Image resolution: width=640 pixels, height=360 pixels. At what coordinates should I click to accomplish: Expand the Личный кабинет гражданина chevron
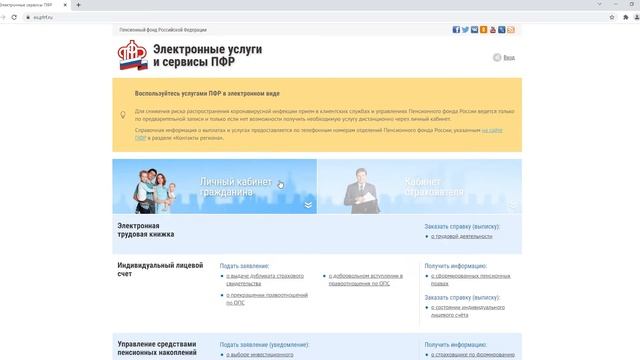point(308,205)
